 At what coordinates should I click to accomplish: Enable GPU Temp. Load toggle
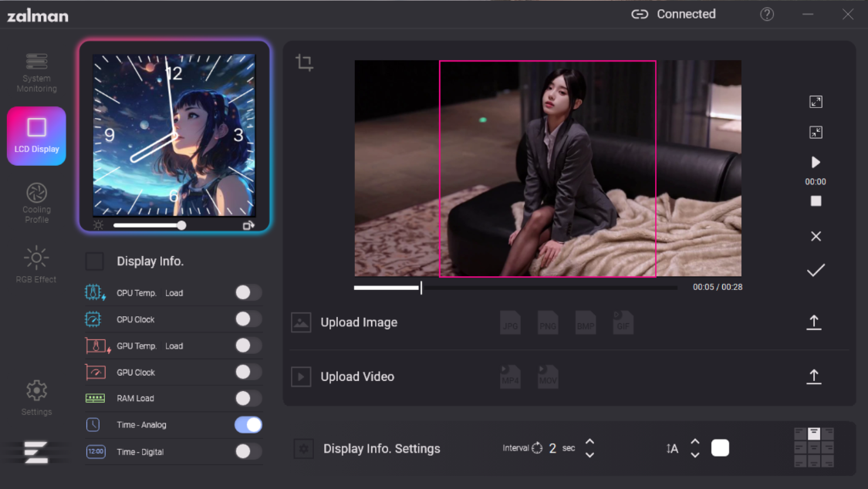coord(248,346)
